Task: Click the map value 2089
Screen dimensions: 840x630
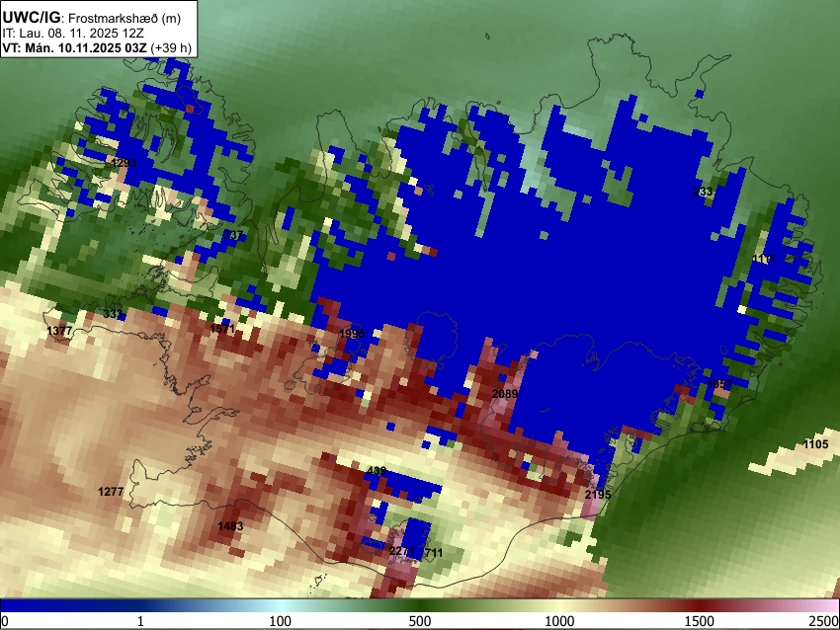Action: [505, 394]
